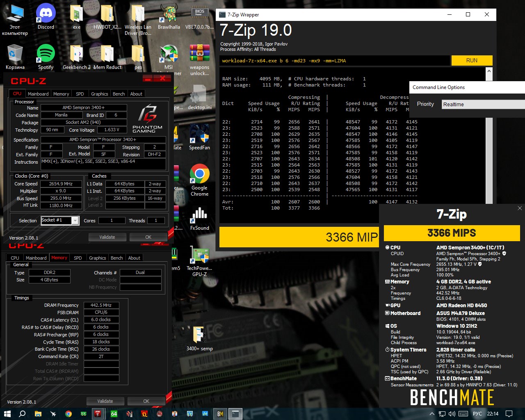Screen dimensions: 525x420
Task: Open the Discord desktop shortcut
Action: (46, 17)
